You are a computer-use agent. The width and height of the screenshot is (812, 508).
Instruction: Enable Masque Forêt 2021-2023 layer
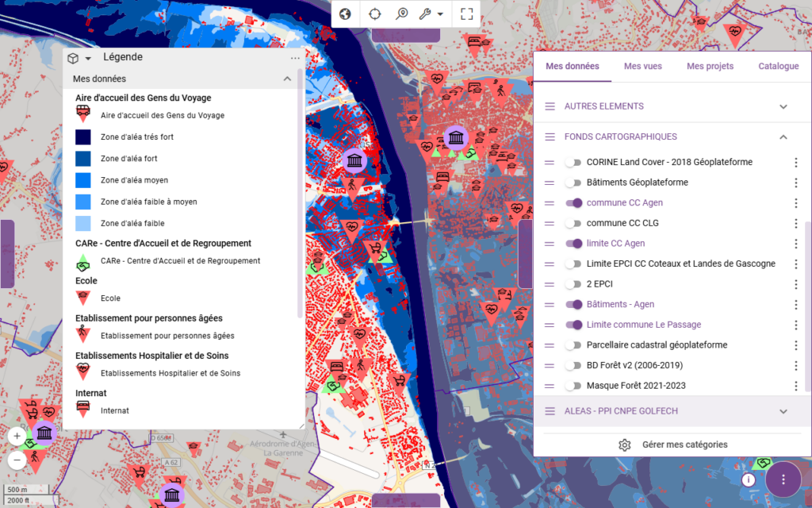573,386
